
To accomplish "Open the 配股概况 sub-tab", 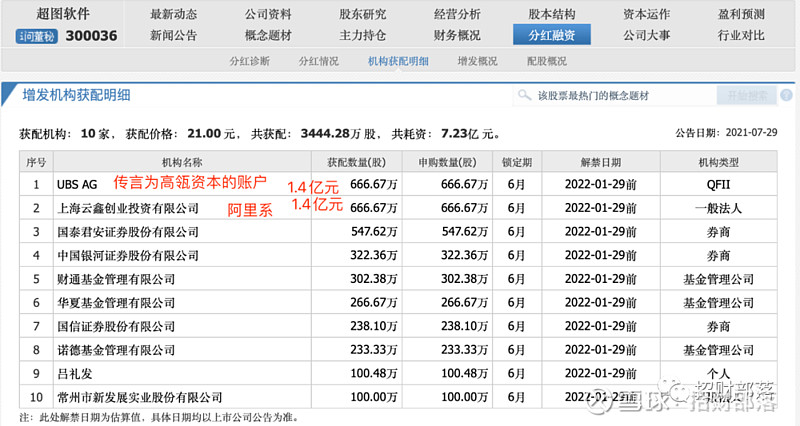I will 546,61.
